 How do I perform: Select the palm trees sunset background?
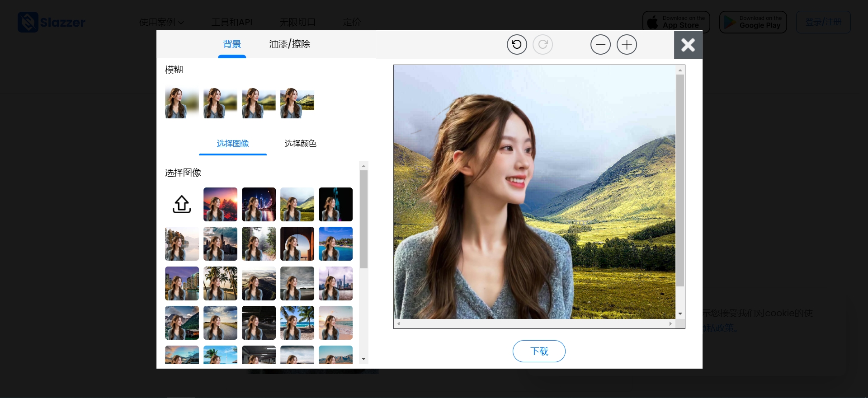click(x=220, y=283)
